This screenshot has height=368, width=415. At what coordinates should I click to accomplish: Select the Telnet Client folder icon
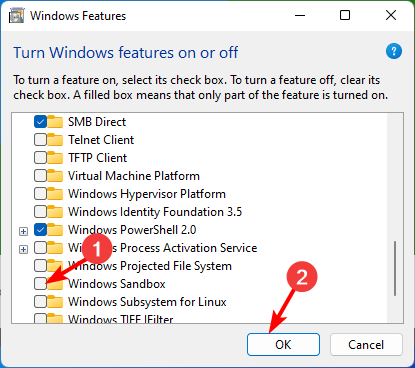click(x=55, y=140)
